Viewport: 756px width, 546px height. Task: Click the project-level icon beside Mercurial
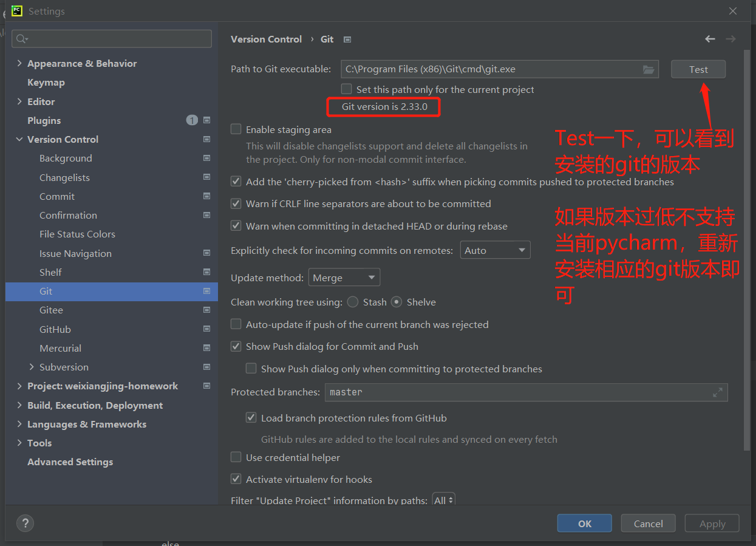coord(206,348)
